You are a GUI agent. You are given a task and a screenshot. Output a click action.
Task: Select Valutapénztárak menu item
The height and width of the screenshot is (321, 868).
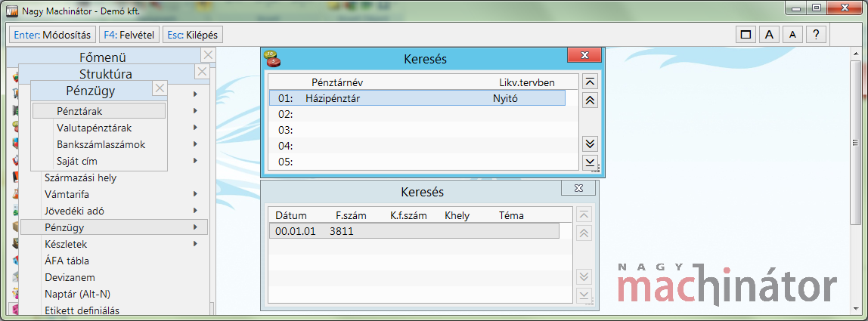[x=94, y=128]
